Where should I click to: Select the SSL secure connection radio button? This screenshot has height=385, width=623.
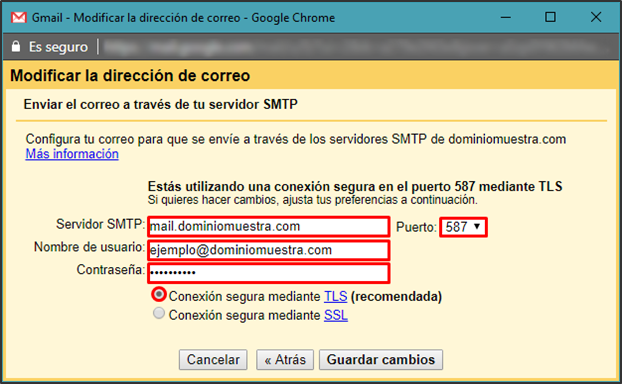tap(159, 313)
